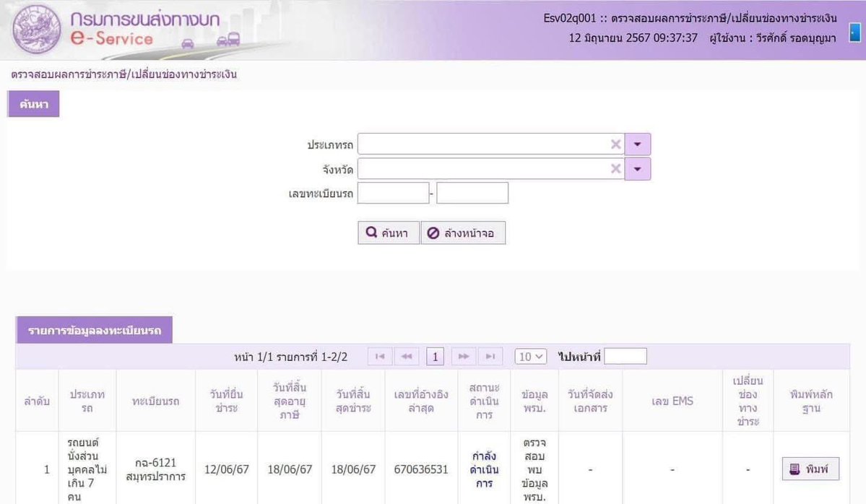Click the ล้างหน้าจอ clear screen button

tap(463, 233)
